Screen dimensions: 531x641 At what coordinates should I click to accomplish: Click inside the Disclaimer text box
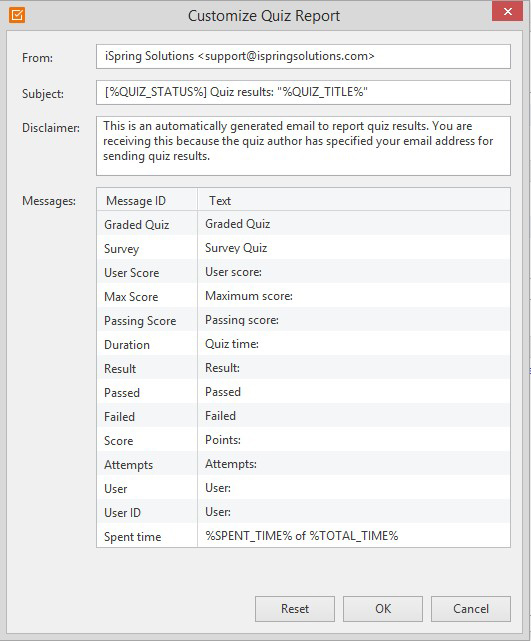tap(303, 146)
